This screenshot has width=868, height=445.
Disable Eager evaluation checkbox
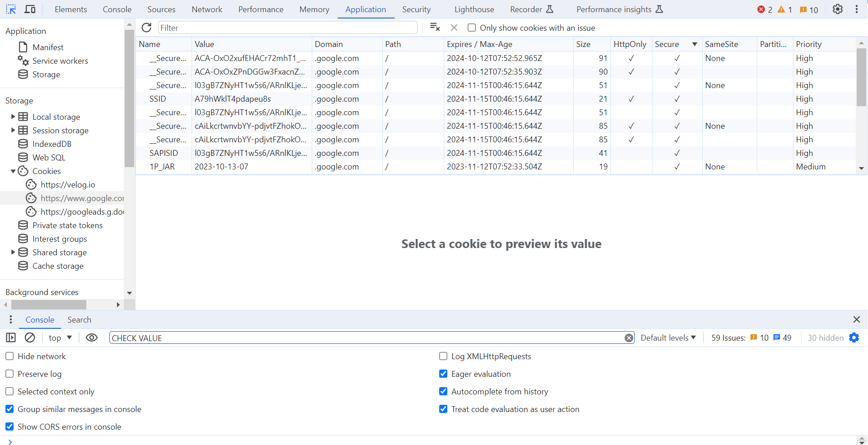coord(443,374)
